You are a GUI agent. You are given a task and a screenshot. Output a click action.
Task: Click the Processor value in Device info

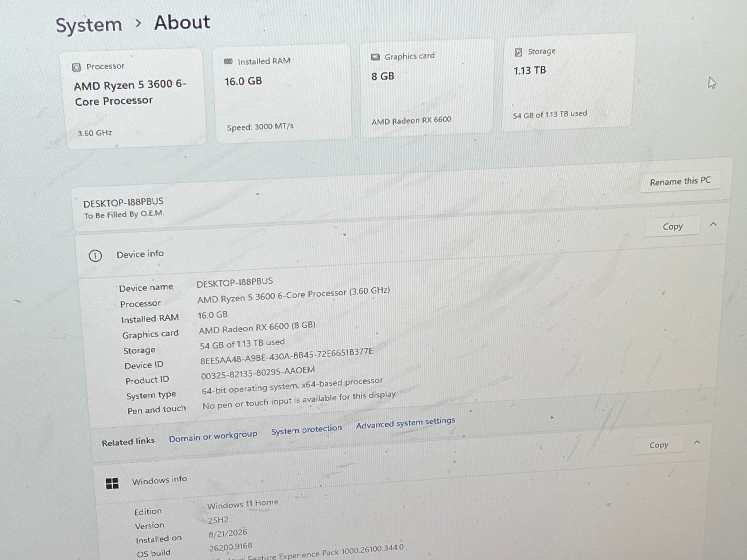[294, 296]
